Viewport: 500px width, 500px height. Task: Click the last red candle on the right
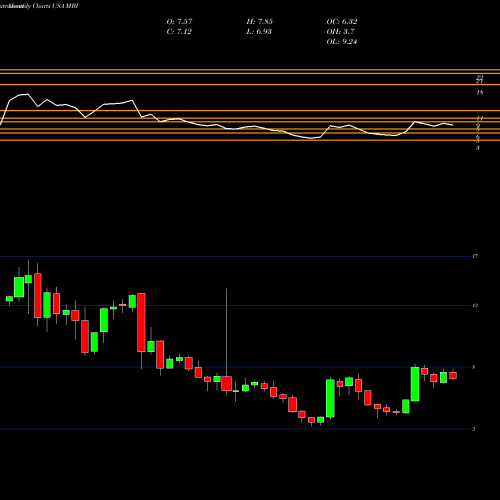tap(453, 375)
